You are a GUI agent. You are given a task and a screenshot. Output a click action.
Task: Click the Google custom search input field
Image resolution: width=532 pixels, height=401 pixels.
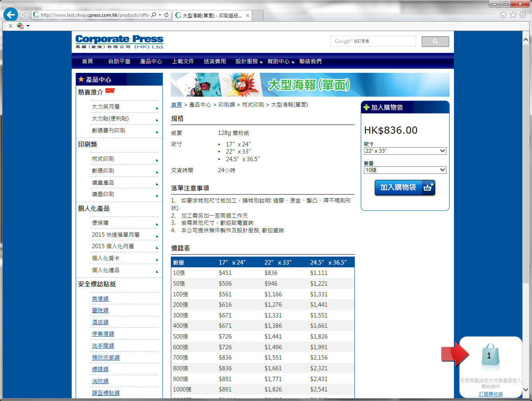(373, 41)
